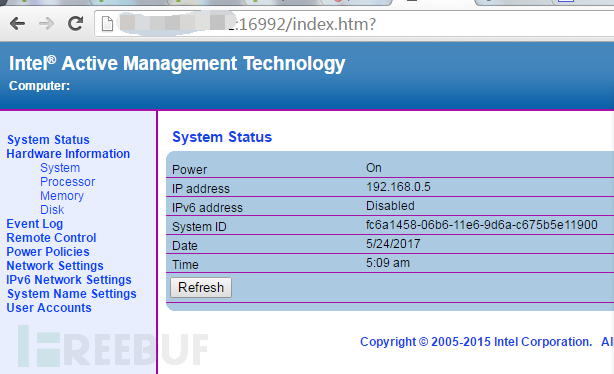Click the System Status heading in main panel
The height and width of the screenshot is (374, 614).
222,137
